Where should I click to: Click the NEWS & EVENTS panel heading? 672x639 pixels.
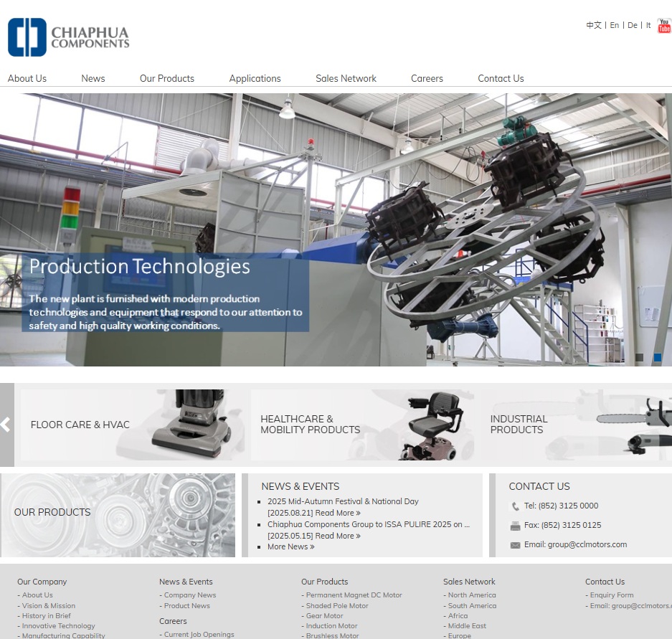coord(300,487)
